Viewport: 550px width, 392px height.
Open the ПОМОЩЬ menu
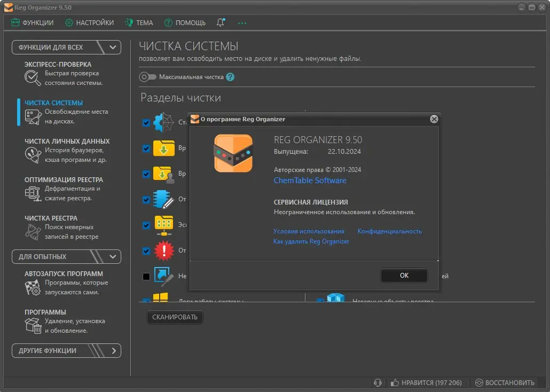[185, 23]
